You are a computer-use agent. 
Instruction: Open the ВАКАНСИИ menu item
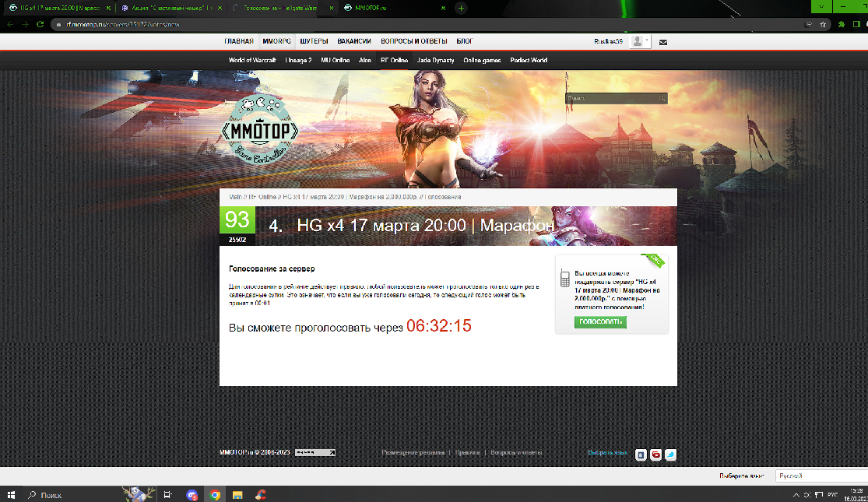pyautogui.click(x=353, y=41)
